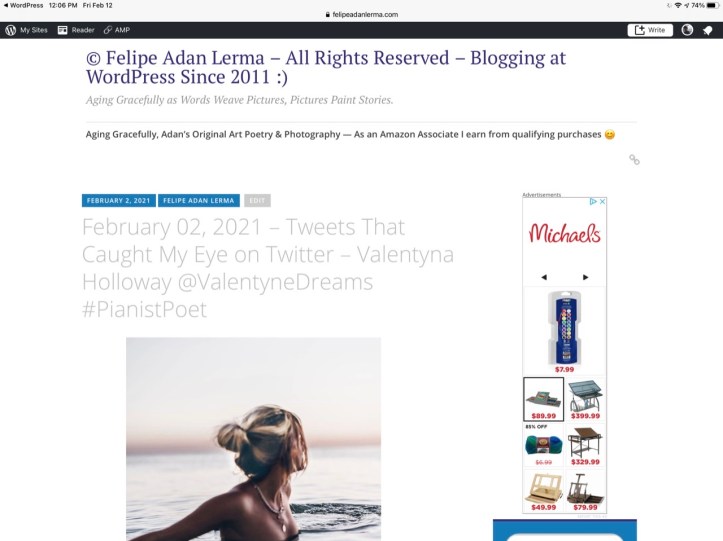Click the AdChoices triangle icon
The image size is (723, 541).
593,202
